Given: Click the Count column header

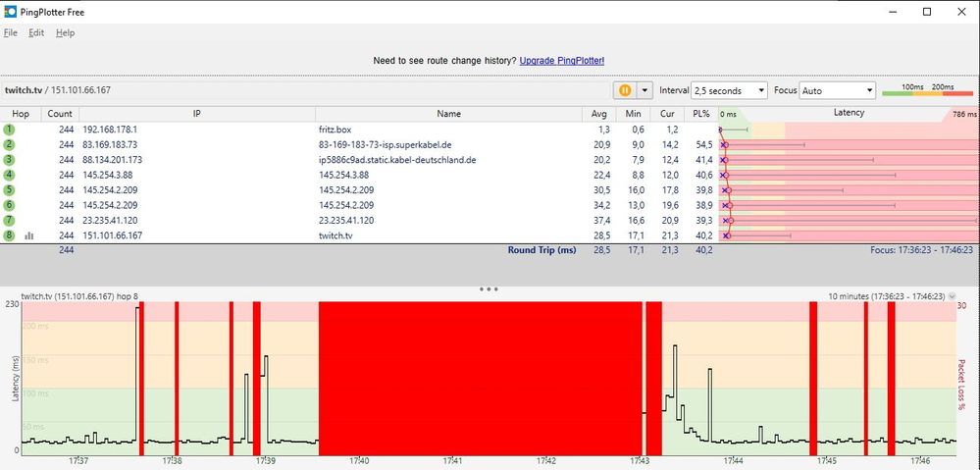Looking at the screenshot, I should (x=60, y=114).
